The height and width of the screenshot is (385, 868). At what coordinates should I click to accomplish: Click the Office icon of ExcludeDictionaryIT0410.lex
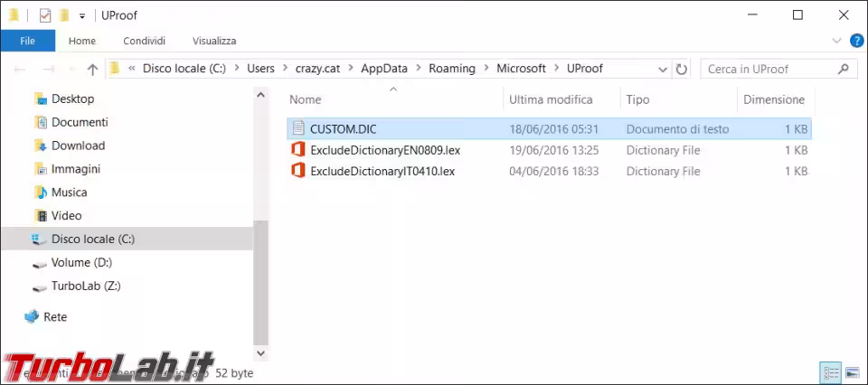pyautogui.click(x=298, y=172)
